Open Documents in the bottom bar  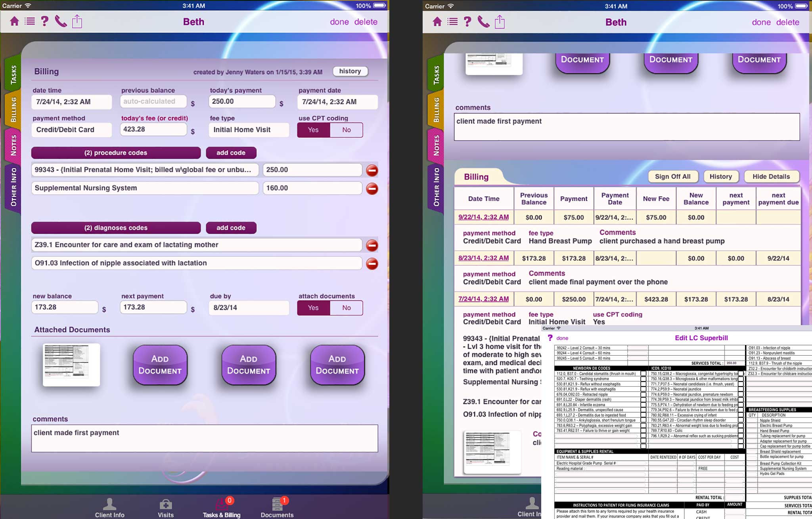pos(277,508)
